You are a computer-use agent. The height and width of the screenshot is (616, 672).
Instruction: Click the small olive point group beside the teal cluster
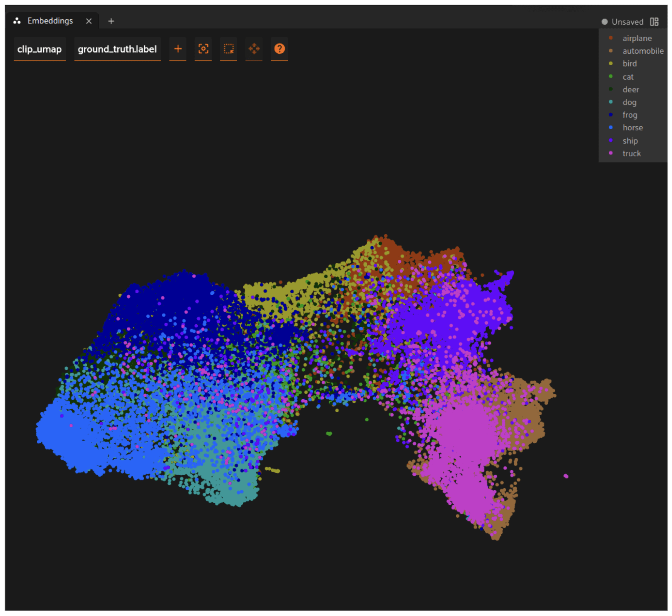273,470
